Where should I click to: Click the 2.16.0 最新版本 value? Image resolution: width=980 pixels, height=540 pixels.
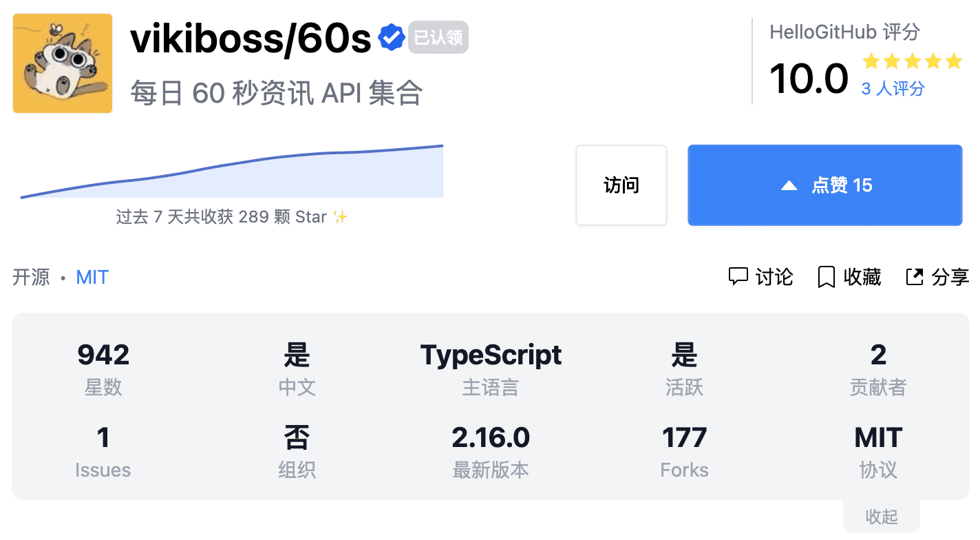point(491,438)
